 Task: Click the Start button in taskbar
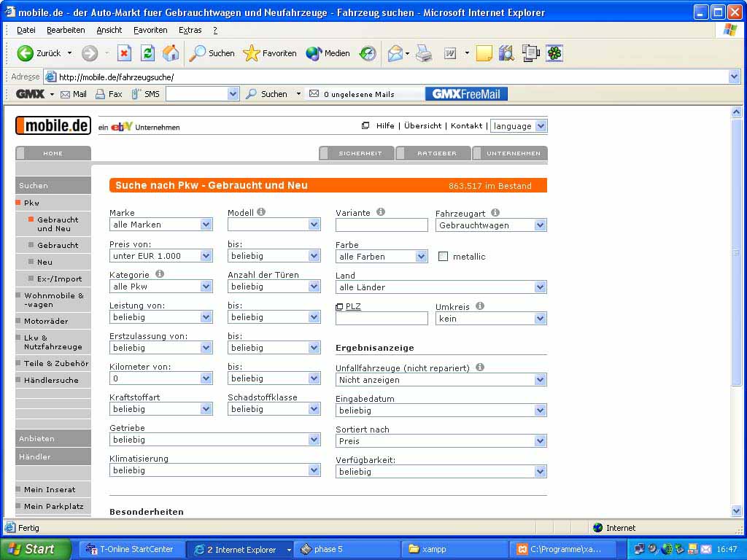(x=36, y=549)
